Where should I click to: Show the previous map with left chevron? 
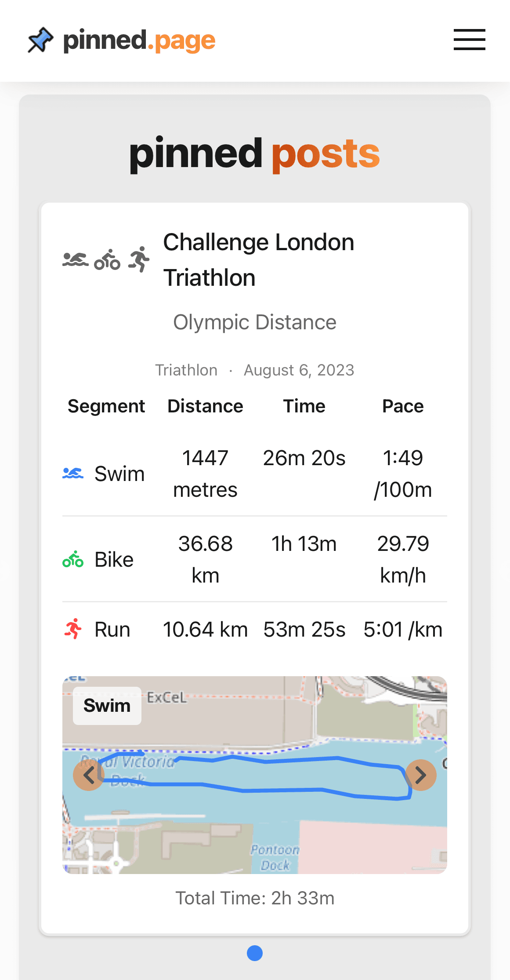(89, 775)
